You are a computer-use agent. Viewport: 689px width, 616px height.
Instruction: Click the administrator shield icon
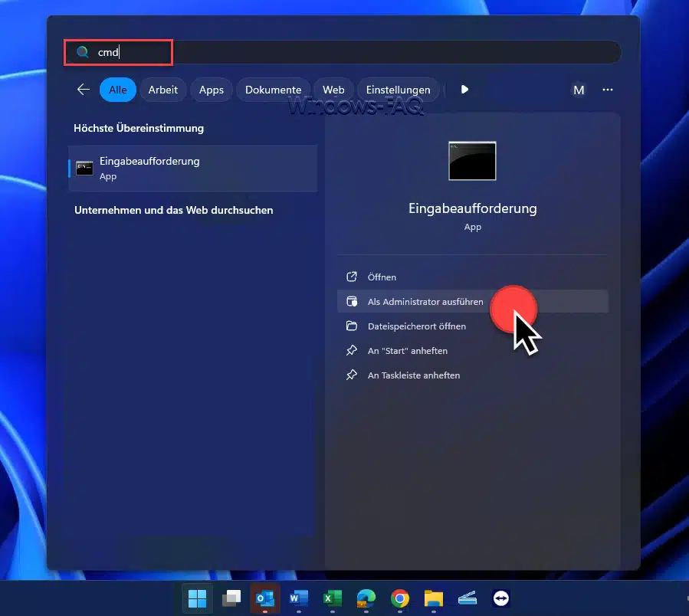coord(352,301)
